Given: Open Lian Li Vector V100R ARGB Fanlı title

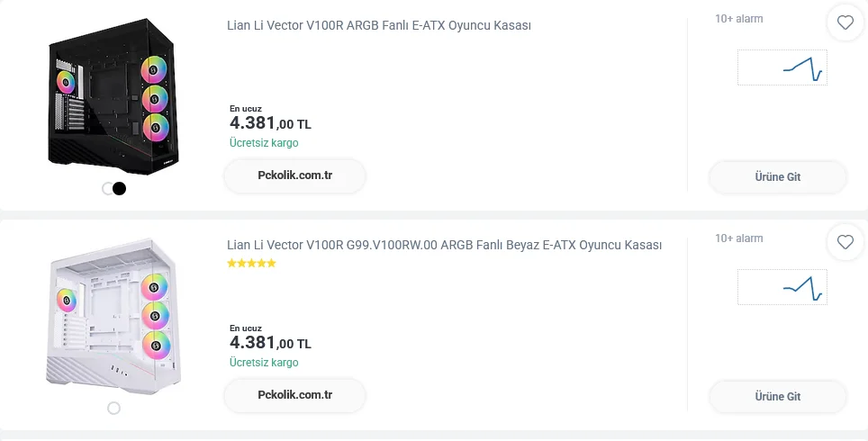Looking at the screenshot, I should tap(379, 25).
